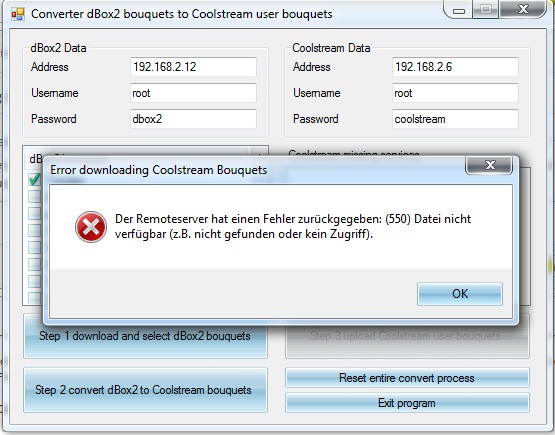The height and width of the screenshot is (435, 555).
Task: Click Reset entire convert process
Action: click(407, 378)
